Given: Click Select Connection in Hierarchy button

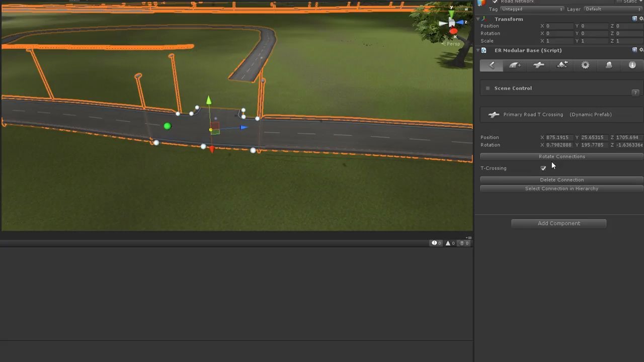Looking at the screenshot, I should (x=562, y=189).
